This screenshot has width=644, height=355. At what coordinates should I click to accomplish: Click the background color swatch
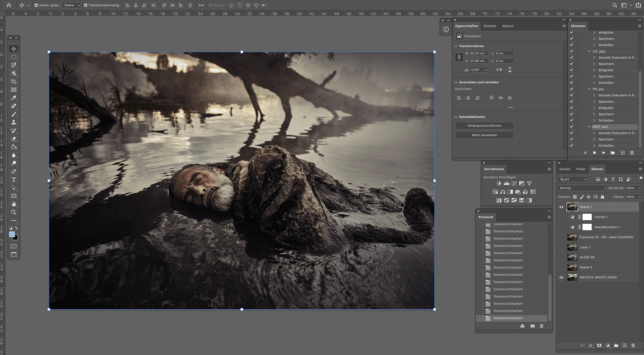pos(16,238)
